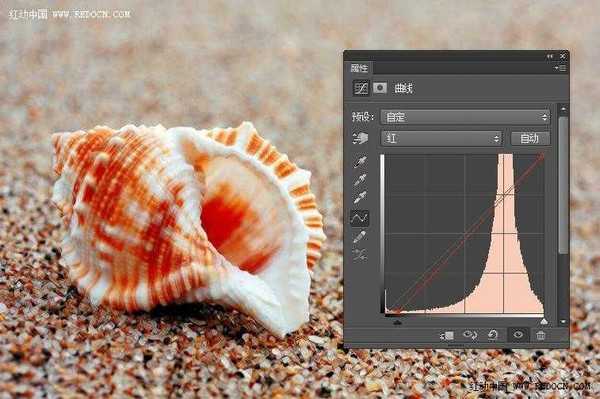Toggle adjustment layer visibility eye

click(518, 335)
